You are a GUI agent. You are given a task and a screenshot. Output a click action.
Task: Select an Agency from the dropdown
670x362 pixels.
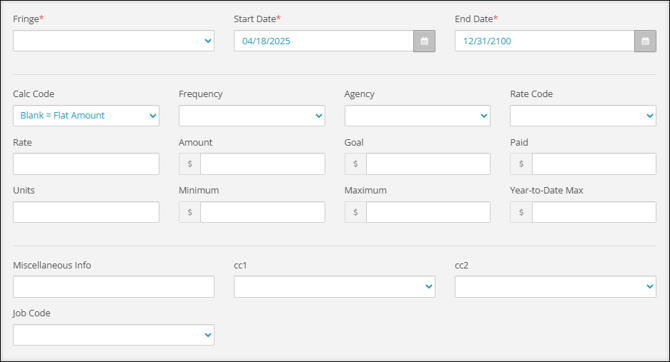click(417, 115)
